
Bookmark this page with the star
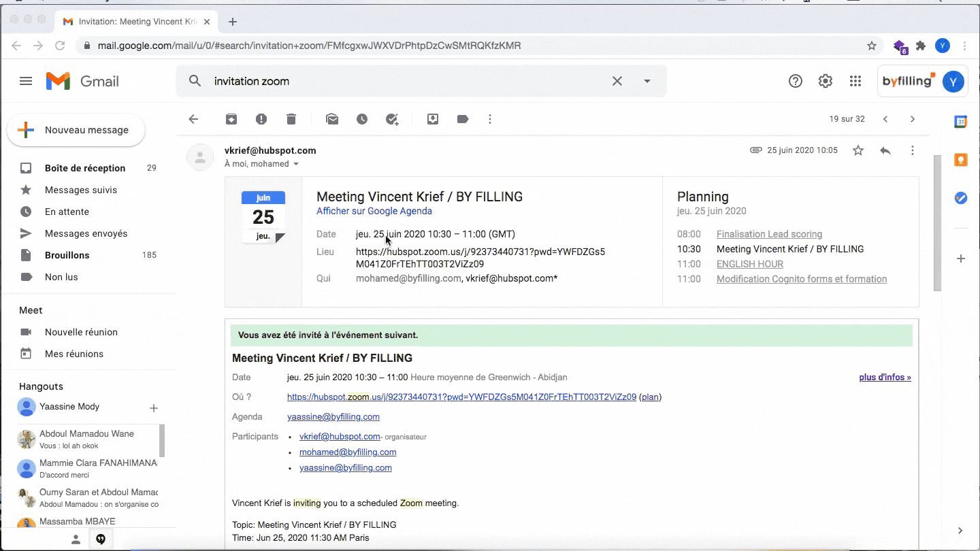point(872,46)
